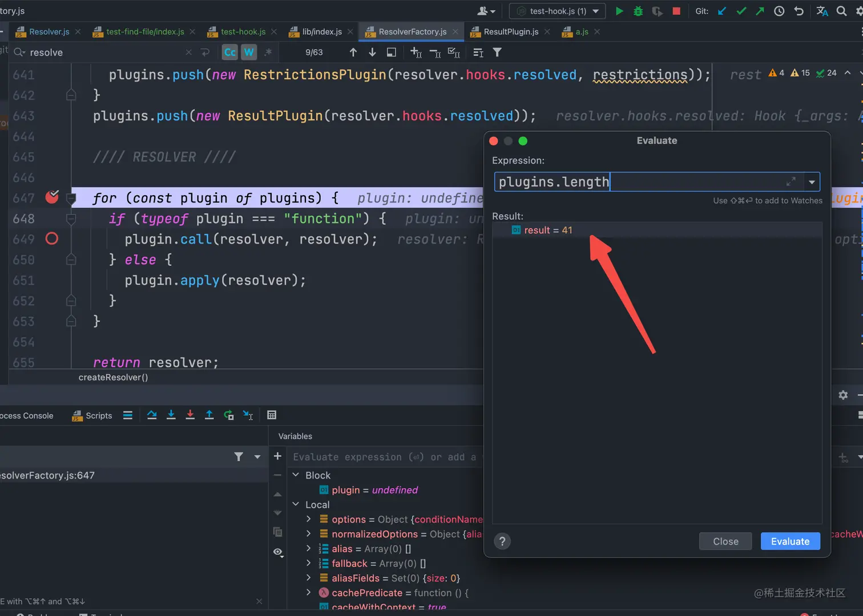This screenshot has width=863, height=616.
Task: Toggle Match Case (Cc) in search
Action: [x=229, y=52]
